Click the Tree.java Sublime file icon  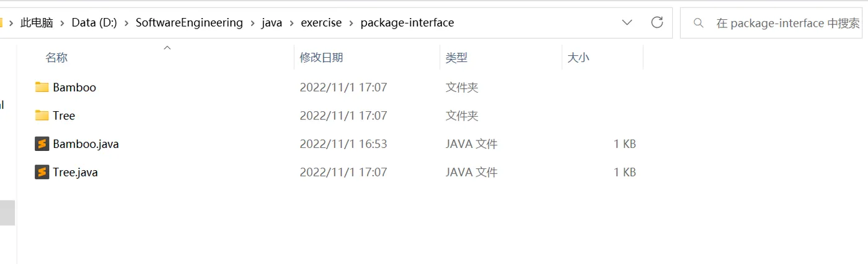42,172
